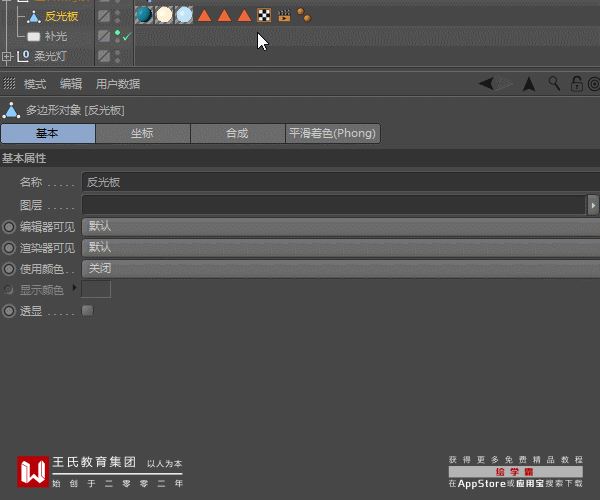Viewport: 600px width, 500px height.
Task: Open the 编辑器可见 dropdown set to 默认
Action: pos(341,227)
